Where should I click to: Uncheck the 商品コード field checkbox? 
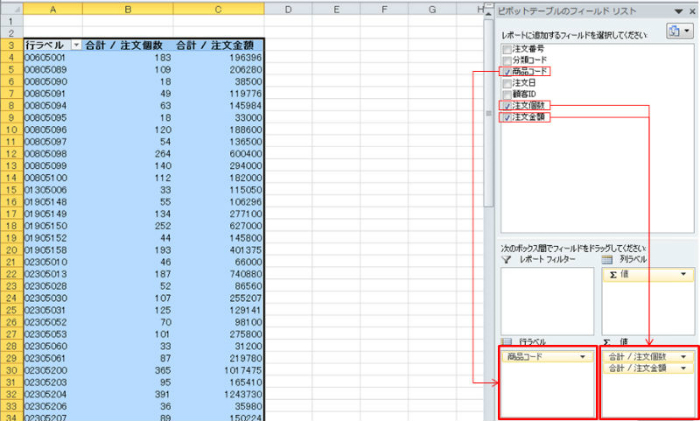click(x=507, y=72)
